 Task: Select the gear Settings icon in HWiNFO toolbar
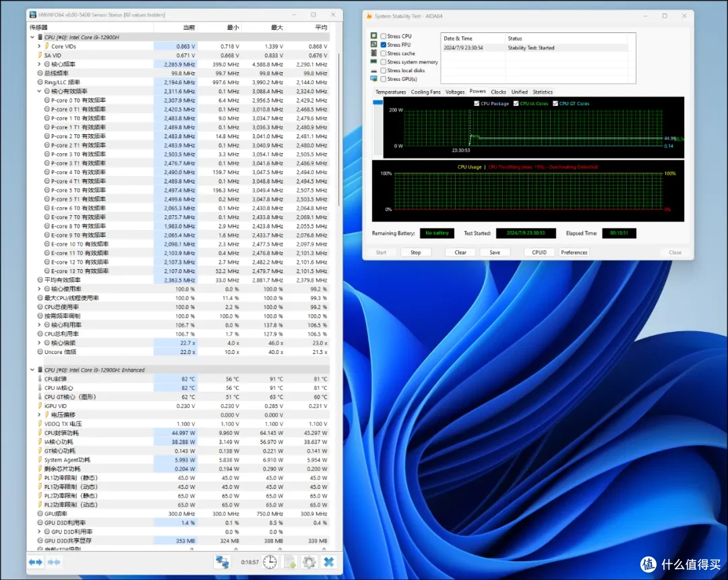tap(309, 561)
